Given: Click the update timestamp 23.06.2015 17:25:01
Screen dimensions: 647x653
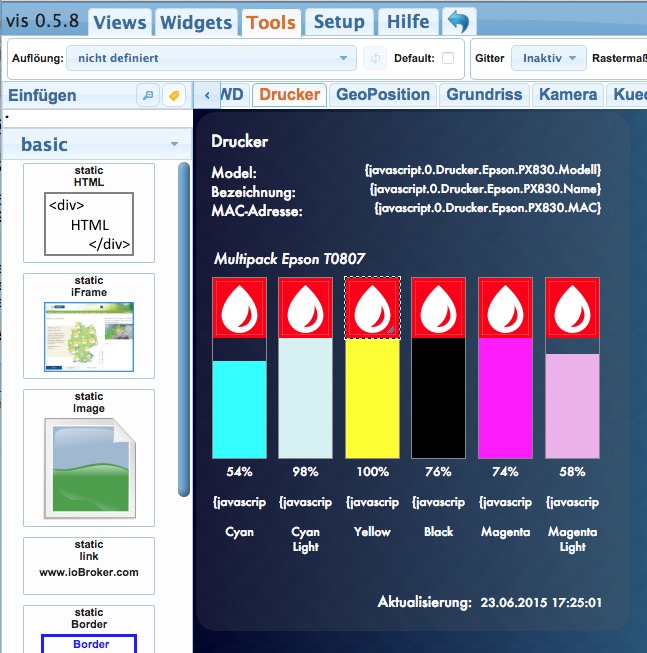Looking at the screenshot, I should [541, 603].
